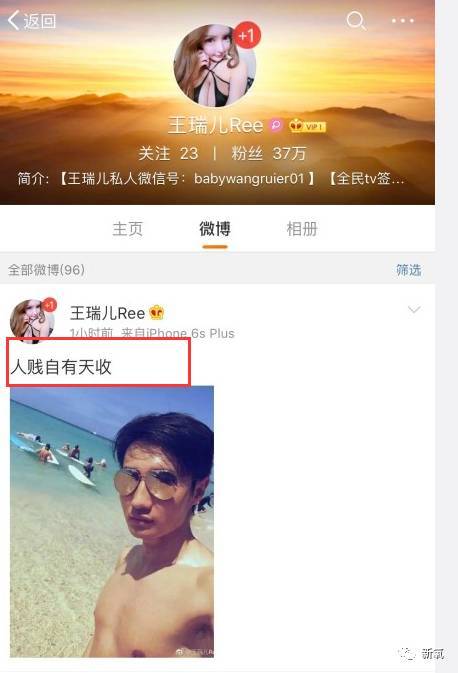The height and width of the screenshot is (673, 458).
Task: Open the large circular profile avatar
Action: (x=214, y=66)
